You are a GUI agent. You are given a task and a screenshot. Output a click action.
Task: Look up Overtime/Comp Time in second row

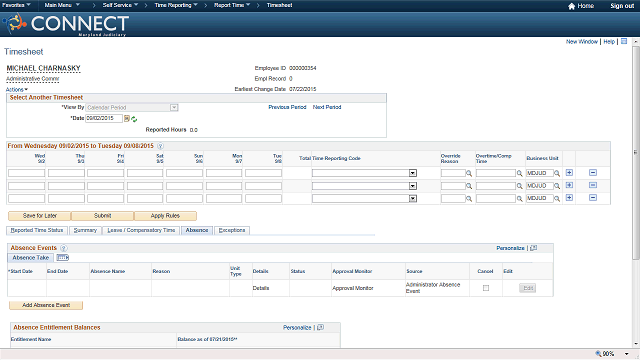[x=519, y=186]
